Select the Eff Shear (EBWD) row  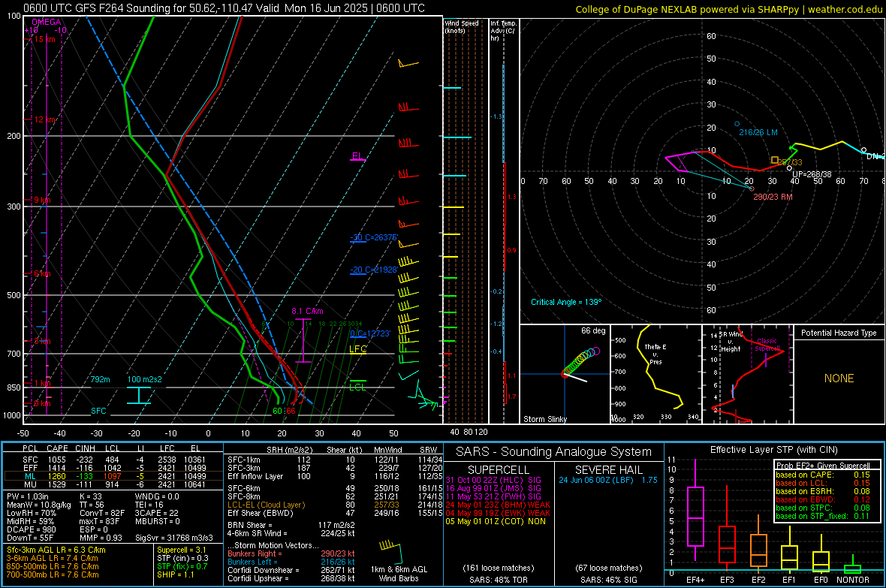pos(335,514)
